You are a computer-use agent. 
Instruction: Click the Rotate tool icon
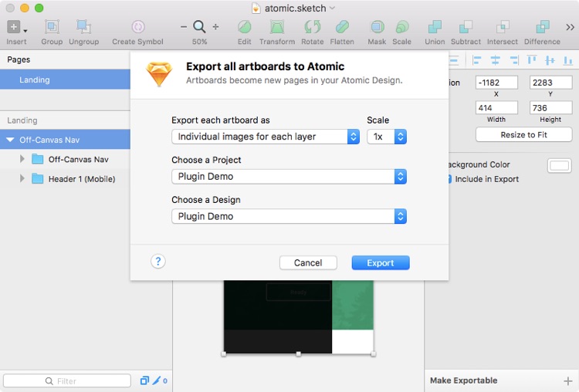tap(313, 27)
